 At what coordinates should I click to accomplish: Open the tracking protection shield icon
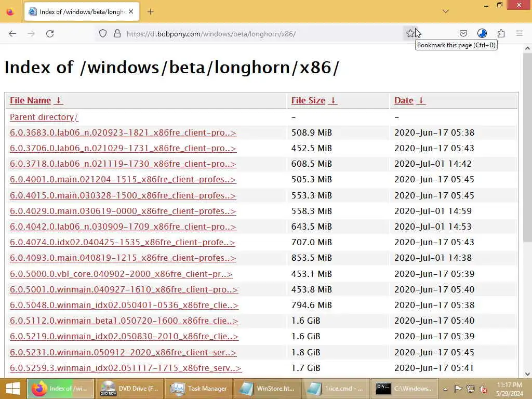click(103, 34)
